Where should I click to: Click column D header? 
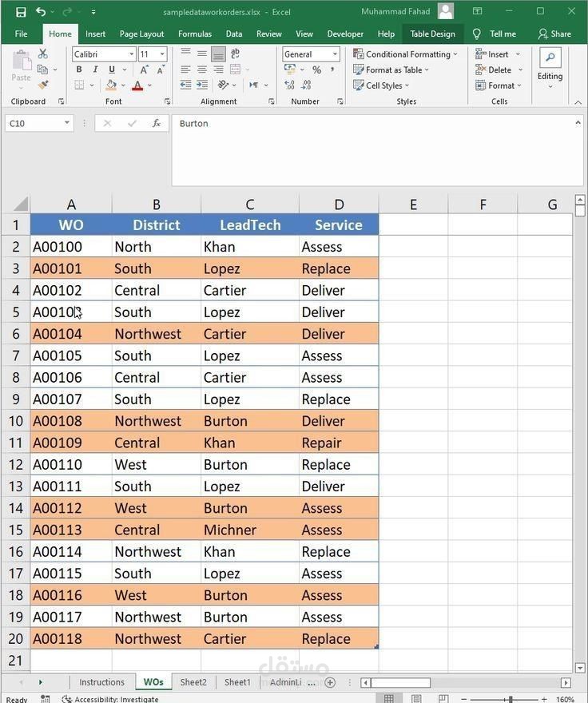point(339,205)
